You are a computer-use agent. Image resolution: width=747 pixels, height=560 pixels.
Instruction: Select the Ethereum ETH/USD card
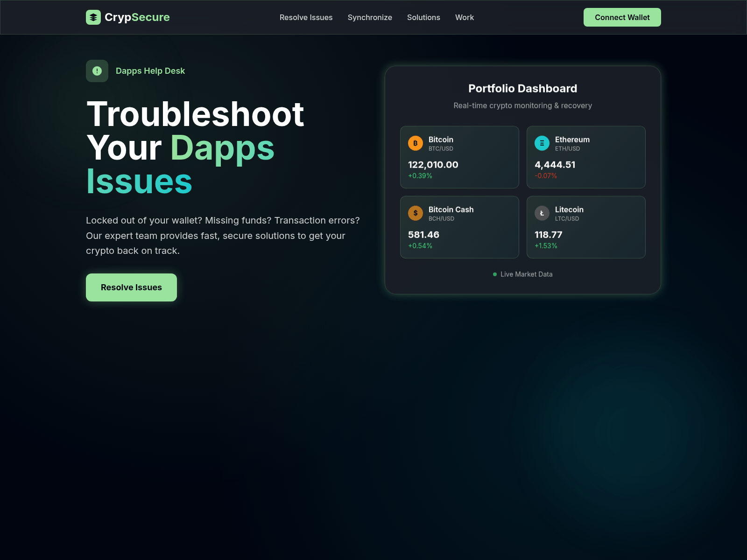[x=586, y=157]
